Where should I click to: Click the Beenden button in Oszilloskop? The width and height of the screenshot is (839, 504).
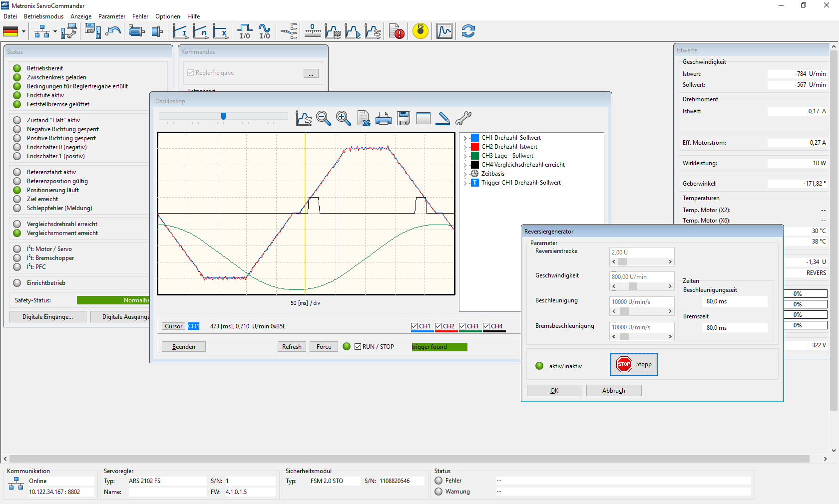[184, 347]
